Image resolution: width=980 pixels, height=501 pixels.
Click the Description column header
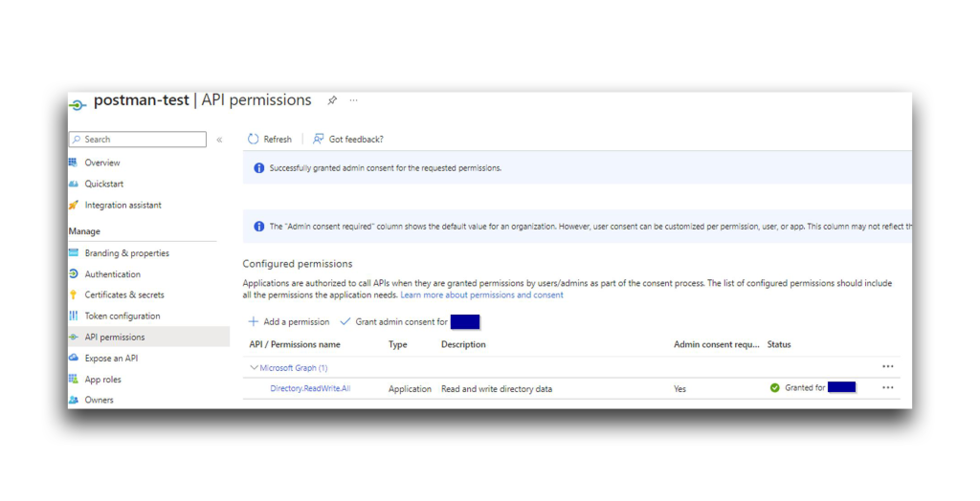click(463, 344)
